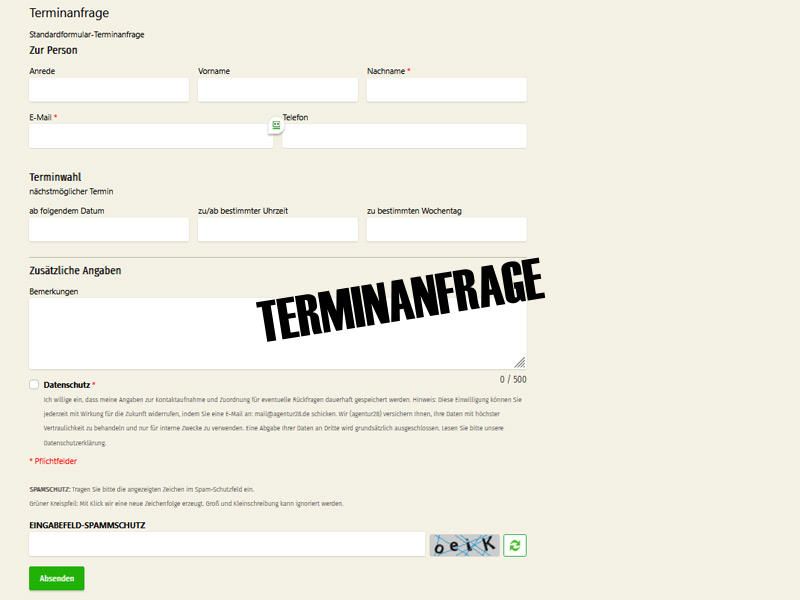Tick the Datenschutz consent checkbox

tap(34, 384)
